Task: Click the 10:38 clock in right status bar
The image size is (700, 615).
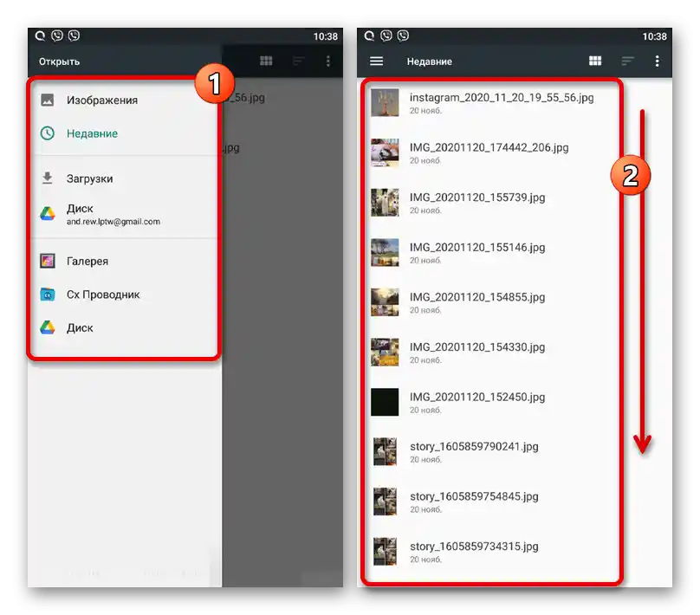Action: (654, 36)
